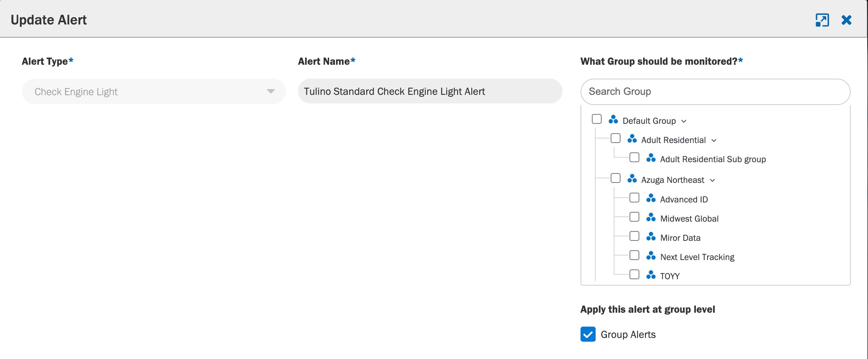Viewport: 868px width, 359px height.
Task: Check the Adult Residential checkbox
Action: pos(616,138)
